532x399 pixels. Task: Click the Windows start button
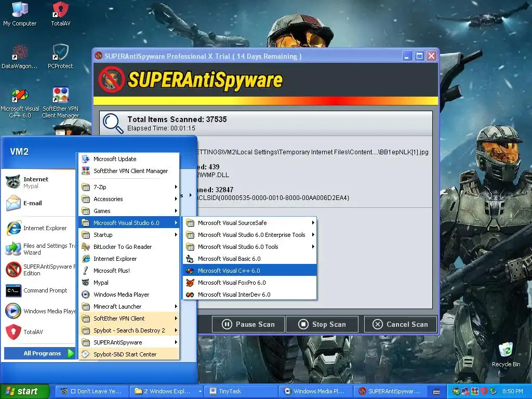coord(24,391)
